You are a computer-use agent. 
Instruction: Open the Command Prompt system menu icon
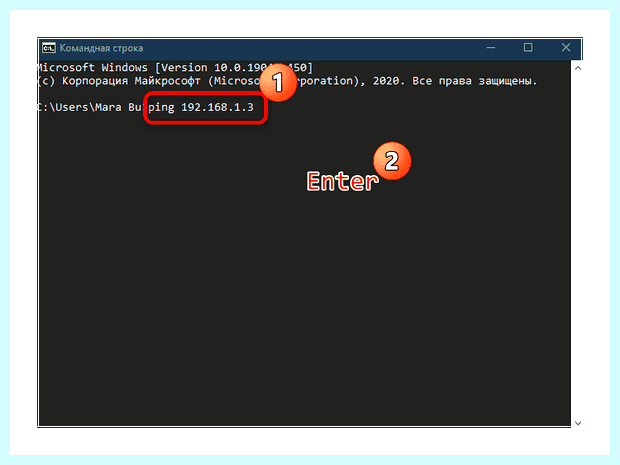click(49, 48)
